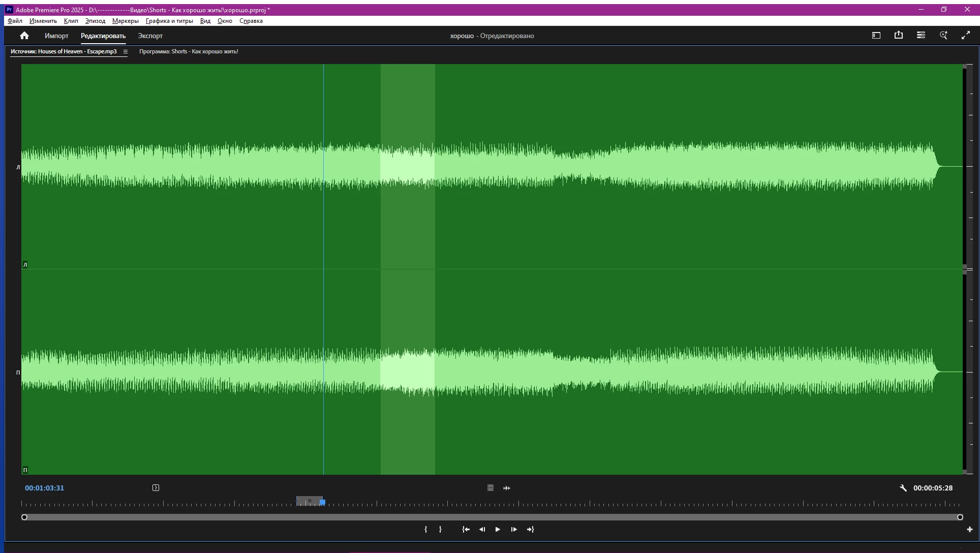Viewport: 980px width, 553px height.
Task: Open the progress dashboard bars icon
Action: point(921,36)
